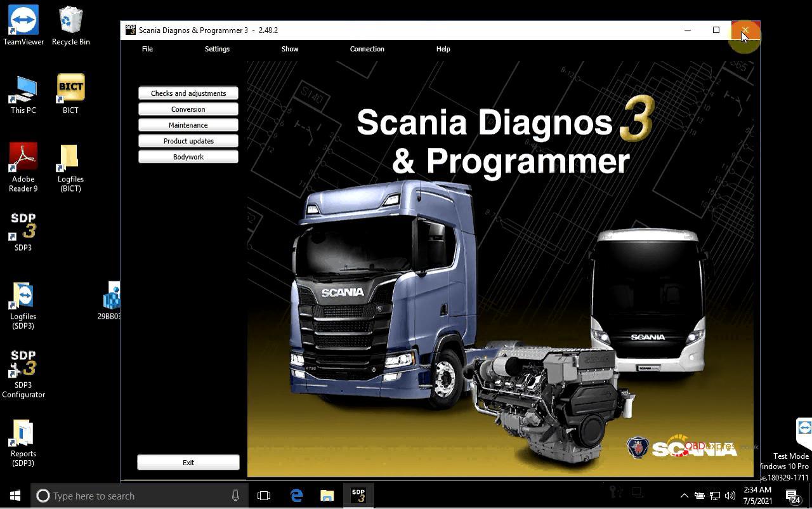Show hidden system tray icons
The height and width of the screenshot is (509, 812).
(x=684, y=496)
